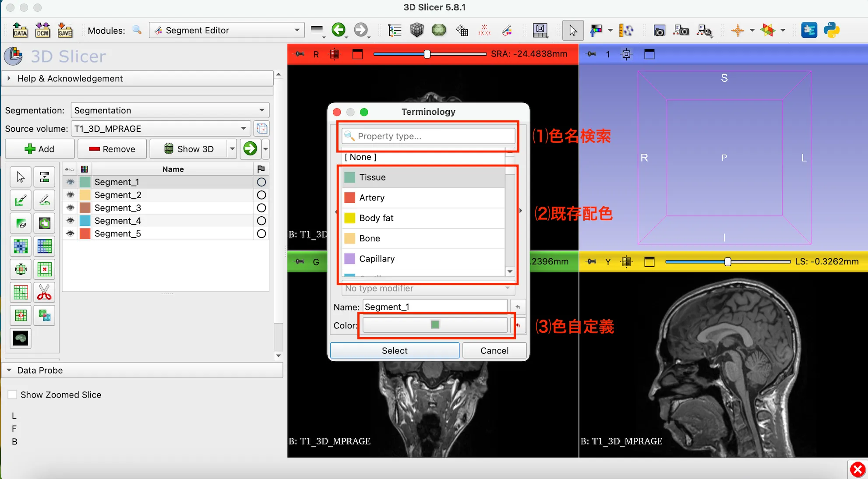This screenshot has width=868, height=479.
Task: Select the Paint effect in Segment Editor
Action: point(20,200)
